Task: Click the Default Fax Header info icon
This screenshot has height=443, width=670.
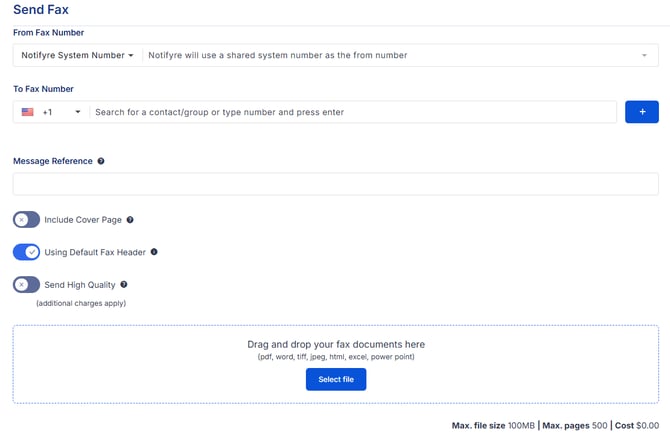Action: [154, 252]
